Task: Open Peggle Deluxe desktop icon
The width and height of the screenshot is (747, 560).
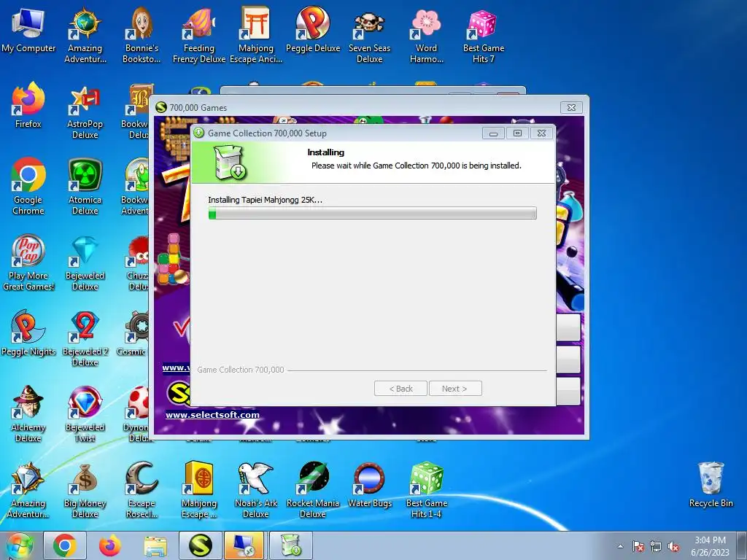Action: point(313,31)
